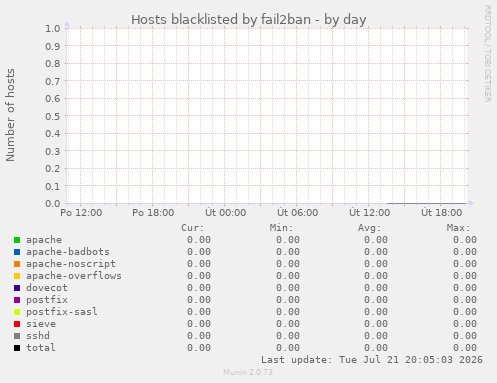Select the sshd legend label
Viewport: 497px width, 383px height.
(x=38, y=336)
